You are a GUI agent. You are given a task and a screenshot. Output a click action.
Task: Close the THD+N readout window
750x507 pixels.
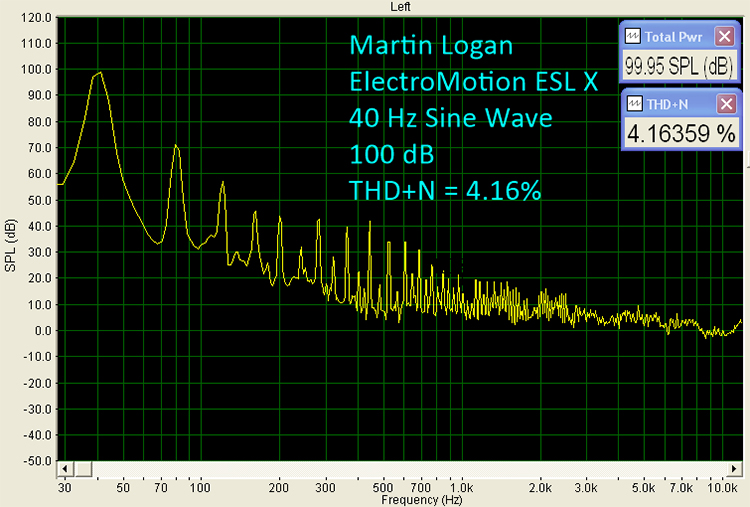tap(725, 104)
